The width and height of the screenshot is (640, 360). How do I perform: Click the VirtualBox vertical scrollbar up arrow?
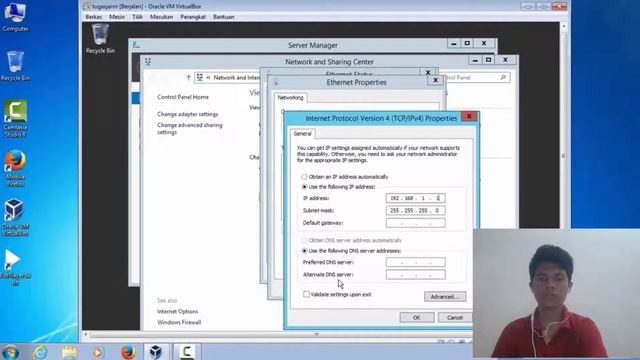564,27
